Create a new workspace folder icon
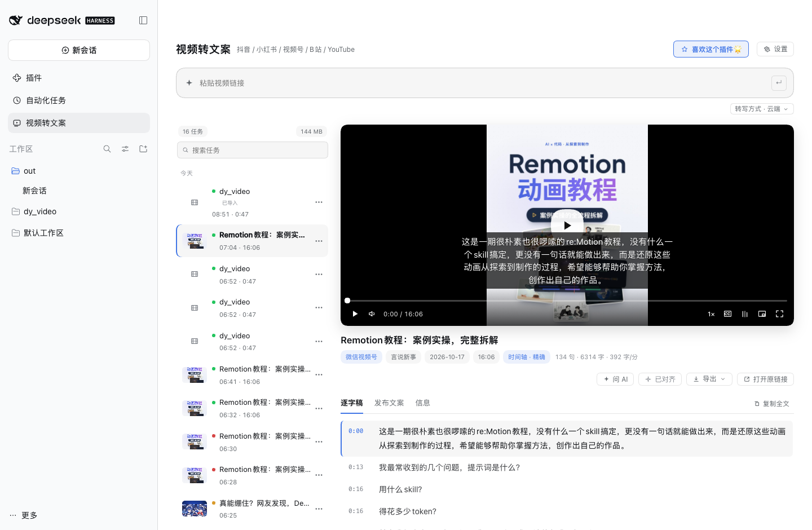Image resolution: width=812 pixels, height=530 pixels. point(143,149)
